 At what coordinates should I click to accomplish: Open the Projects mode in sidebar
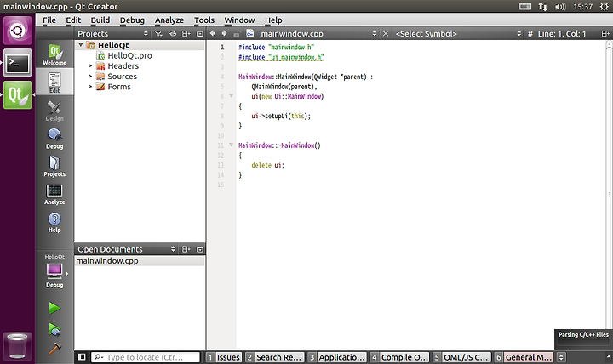click(x=54, y=166)
